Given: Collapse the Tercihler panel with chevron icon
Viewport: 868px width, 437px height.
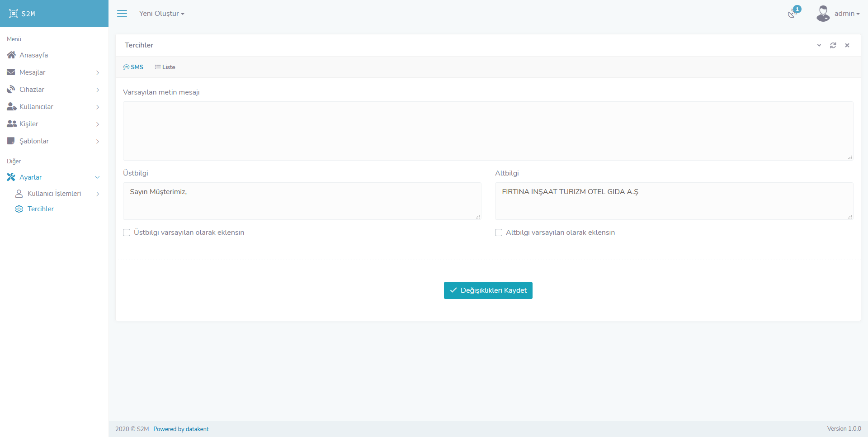Looking at the screenshot, I should point(819,45).
